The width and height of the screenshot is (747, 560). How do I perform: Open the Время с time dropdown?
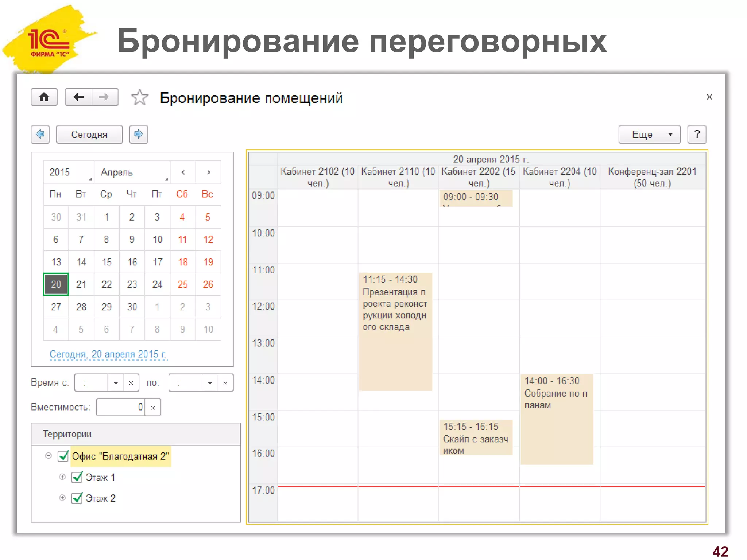tap(116, 383)
